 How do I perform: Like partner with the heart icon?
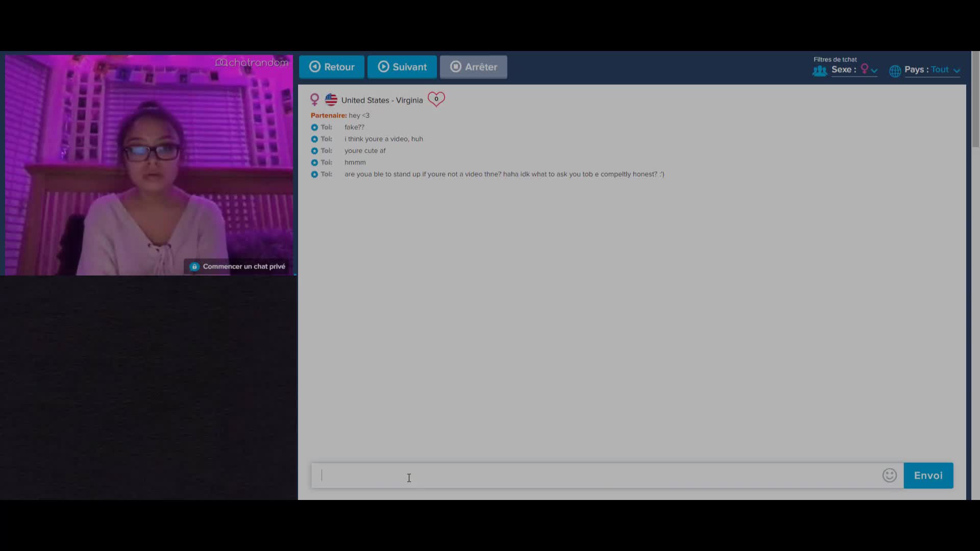[x=436, y=99]
